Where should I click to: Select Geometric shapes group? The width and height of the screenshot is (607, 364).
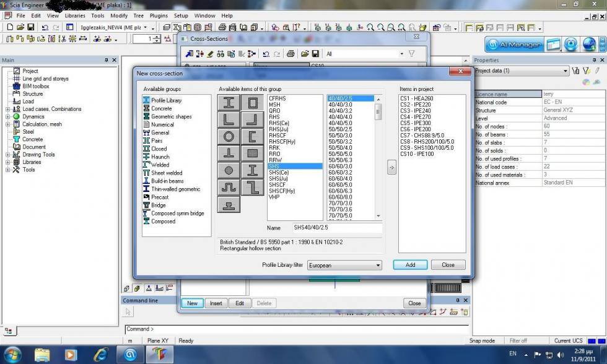click(171, 116)
